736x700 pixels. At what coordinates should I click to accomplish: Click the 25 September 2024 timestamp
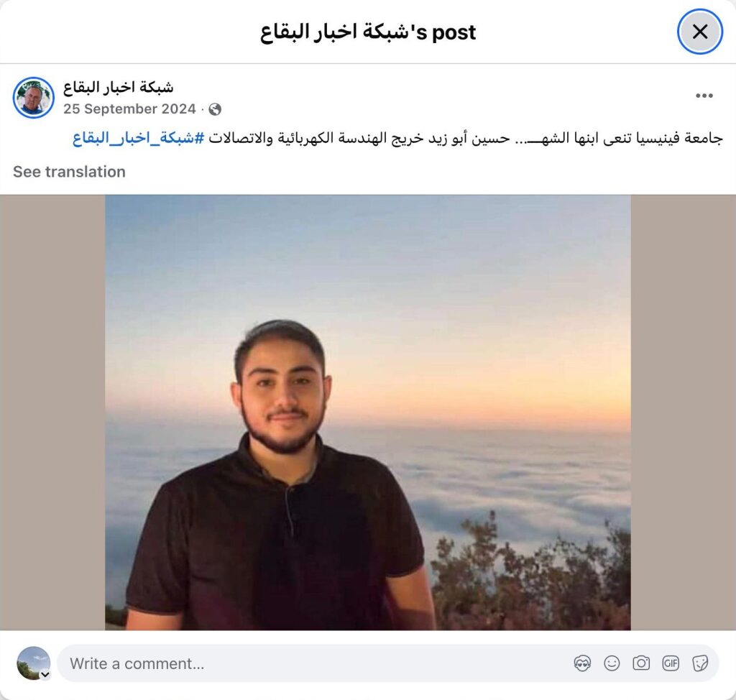(x=129, y=109)
